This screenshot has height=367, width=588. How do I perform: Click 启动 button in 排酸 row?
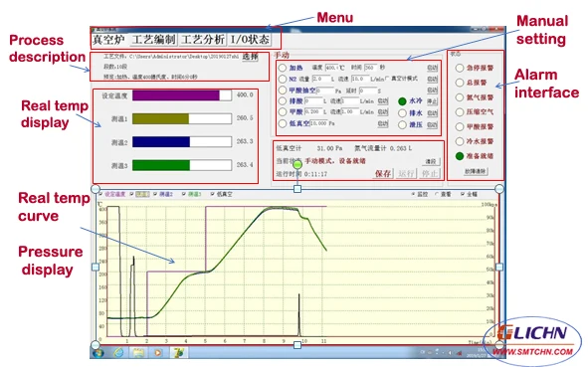382,101
